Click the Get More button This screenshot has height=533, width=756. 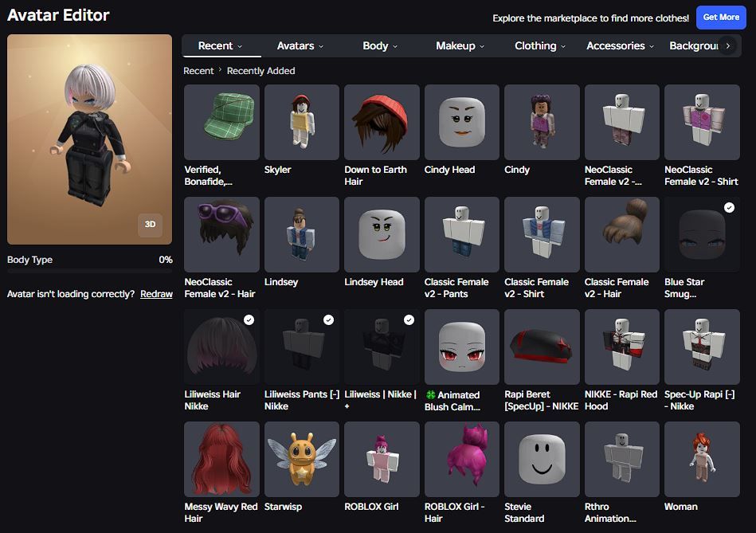pos(721,18)
